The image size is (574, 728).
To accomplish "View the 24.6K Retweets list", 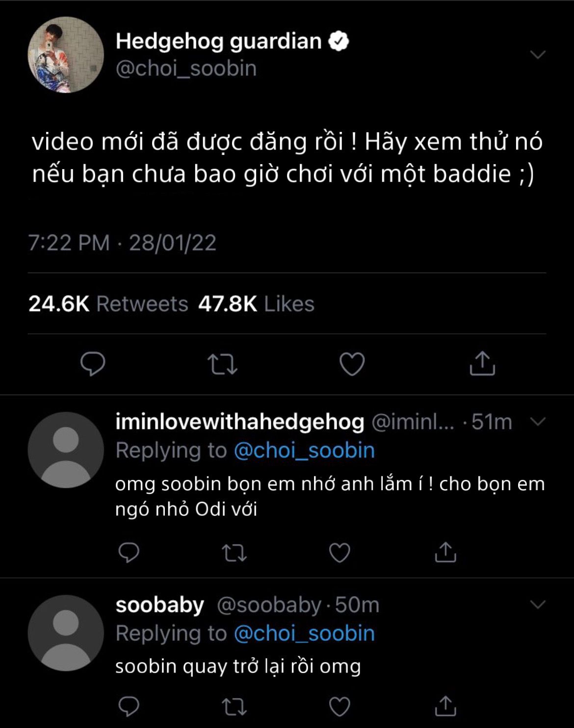I will pyautogui.click(x=108, y=304).
